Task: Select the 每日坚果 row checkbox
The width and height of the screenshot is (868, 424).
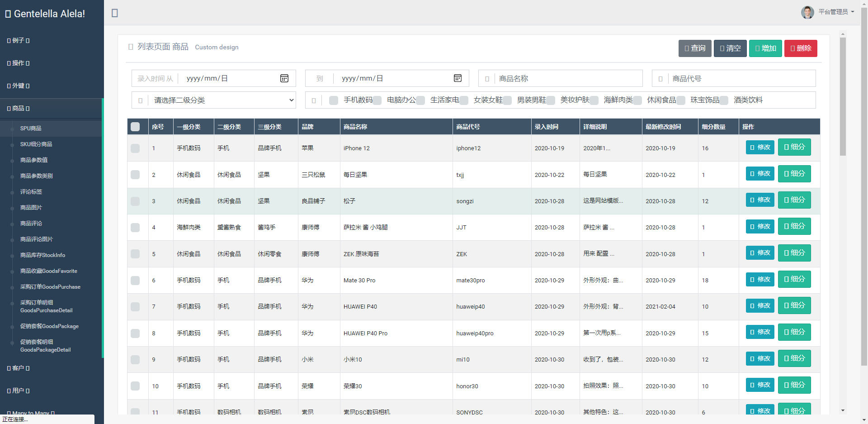Action: (x=135, y=175)
